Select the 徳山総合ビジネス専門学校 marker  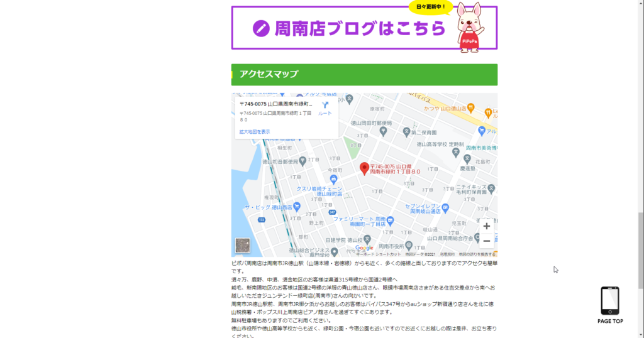tap(335, 251)
